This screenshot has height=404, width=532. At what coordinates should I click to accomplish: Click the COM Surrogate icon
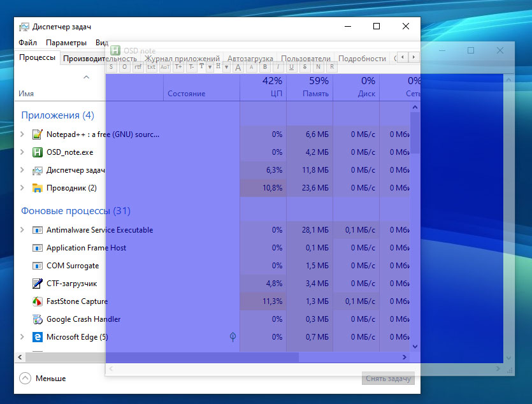point(38,266)
